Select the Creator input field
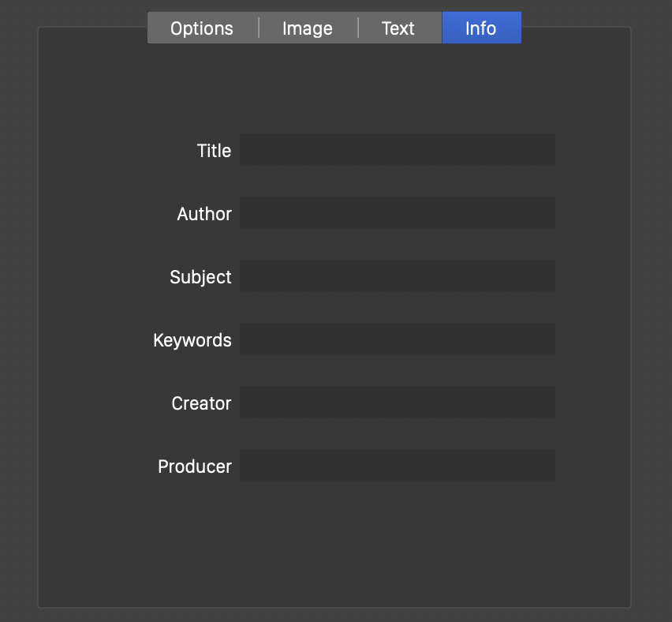This screenshot has height=622, width=672. [x=397, y=403]
